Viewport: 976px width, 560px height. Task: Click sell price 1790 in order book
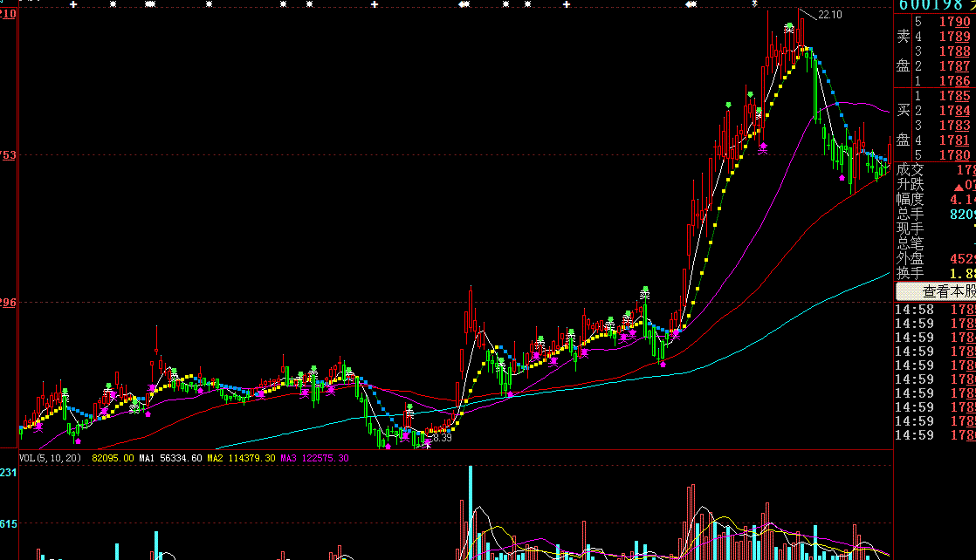[x=954, y=22]
